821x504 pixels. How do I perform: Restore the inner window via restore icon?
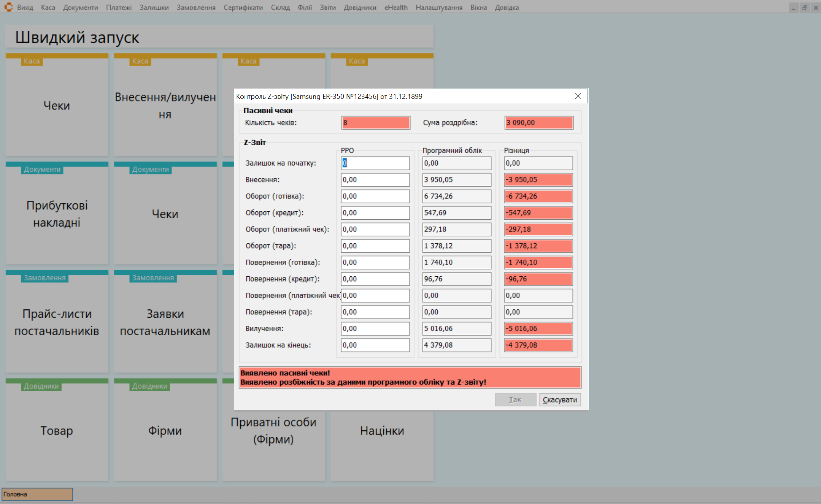(x=805, y=8)
